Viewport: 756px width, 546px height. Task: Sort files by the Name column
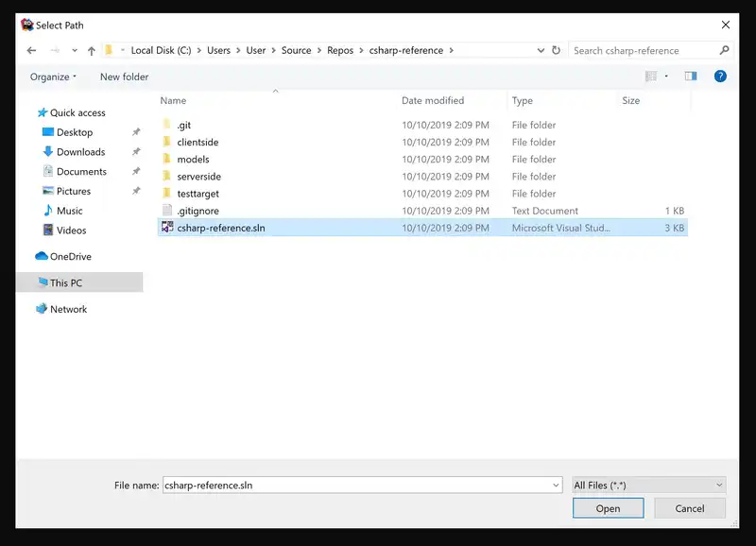[x=173, y=100]
